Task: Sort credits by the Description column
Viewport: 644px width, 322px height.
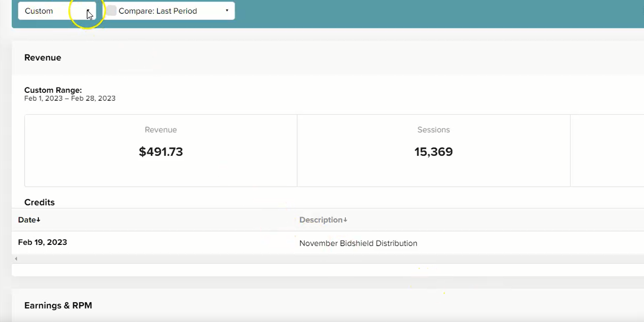Action: 323,220
